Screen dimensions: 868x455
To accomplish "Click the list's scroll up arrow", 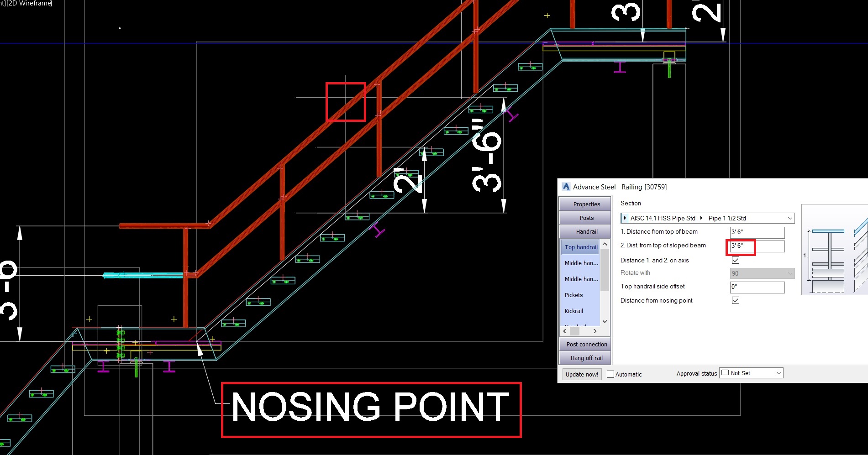I will (x=605, y=244).
